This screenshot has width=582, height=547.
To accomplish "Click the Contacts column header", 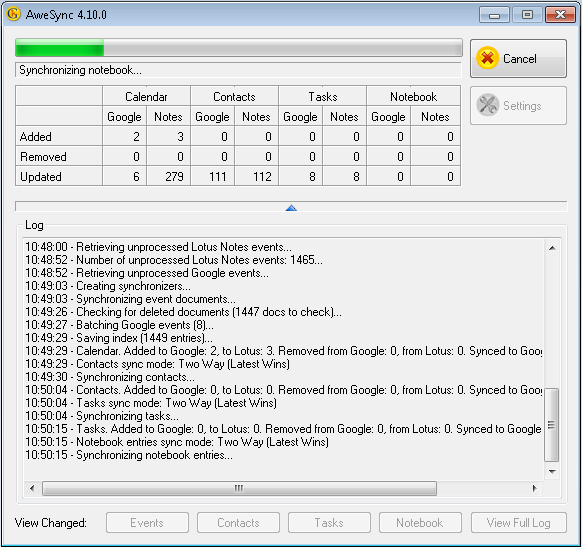I will click(234, 96).
